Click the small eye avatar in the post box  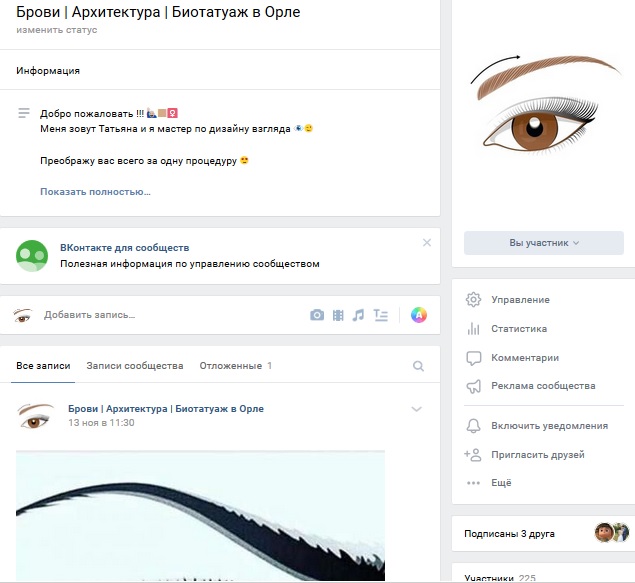(23, 315)
